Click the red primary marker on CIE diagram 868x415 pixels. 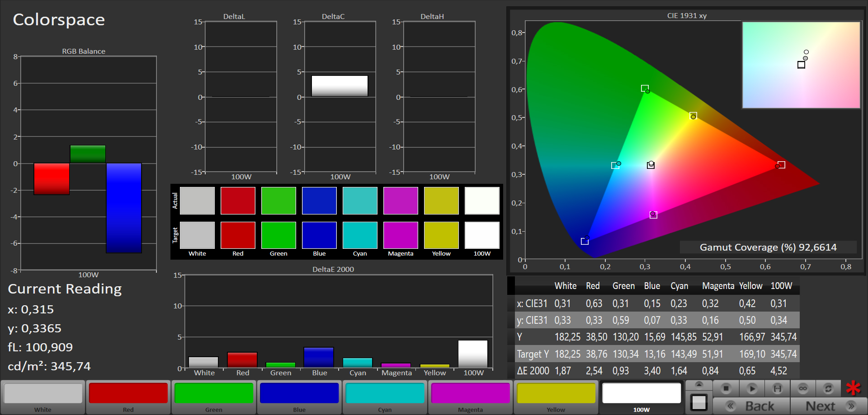[781, 165]
